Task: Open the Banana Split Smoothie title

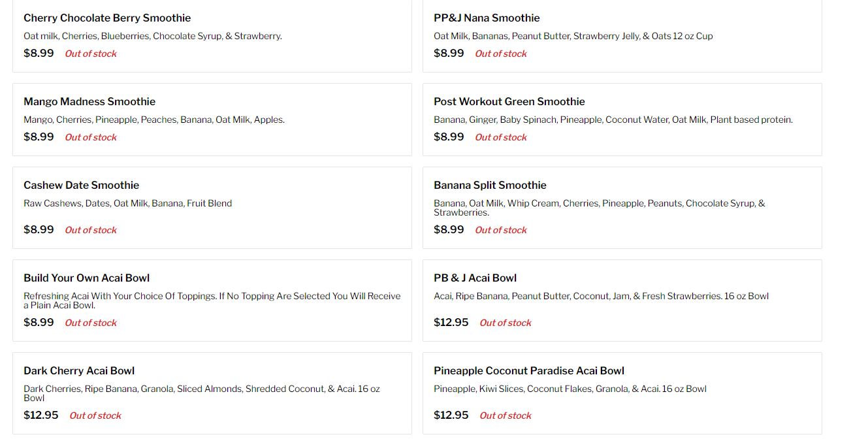Action: coord(490,186)
